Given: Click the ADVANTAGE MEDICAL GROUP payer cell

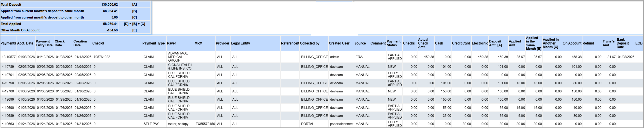Looking at the screenshot, I should click(x=178, y=57).
